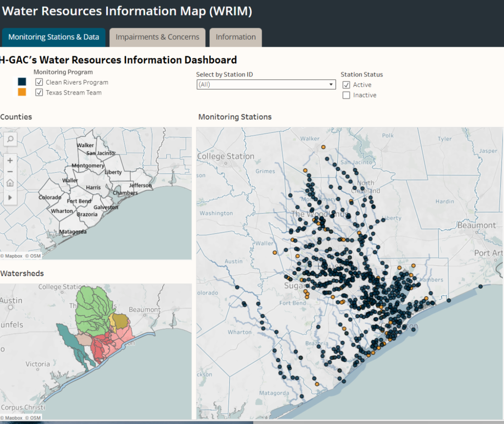The image size is (504, 424).
Task: Click the OSM link under Watersheds map
Action: pyautogui.click(x=35, y=418)
